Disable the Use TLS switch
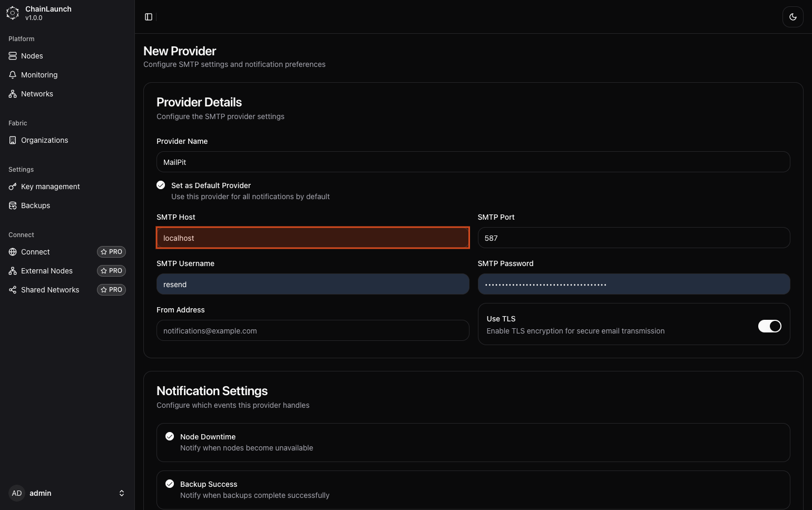Screen dimensions: 812x510 click(x=769, y=326)
